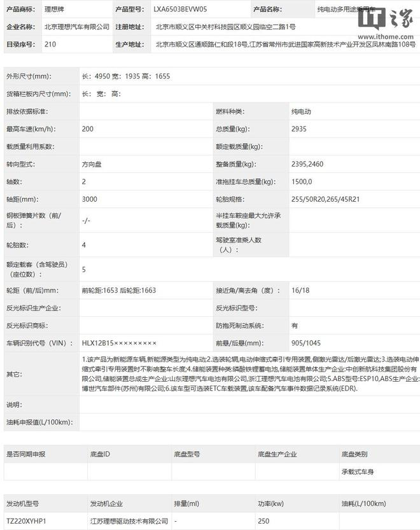Select fuel type value 纯电动

[x=301, y=111]
